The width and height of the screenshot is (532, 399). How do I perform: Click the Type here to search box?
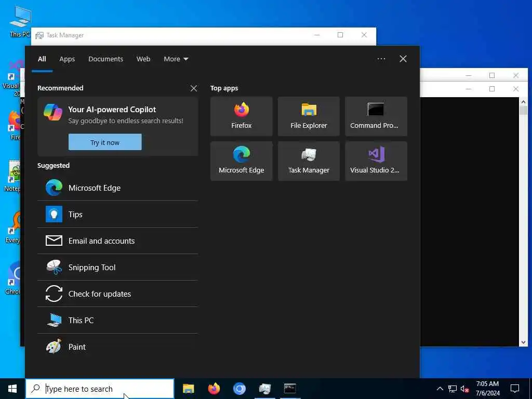(100, 389)
